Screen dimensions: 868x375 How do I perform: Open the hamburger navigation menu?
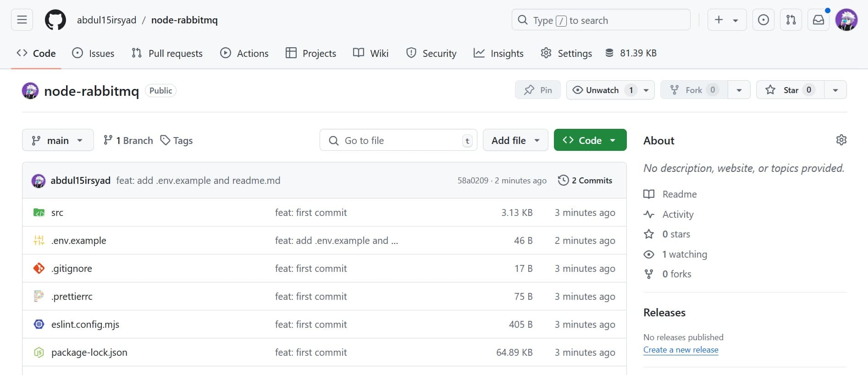point(22,20)
